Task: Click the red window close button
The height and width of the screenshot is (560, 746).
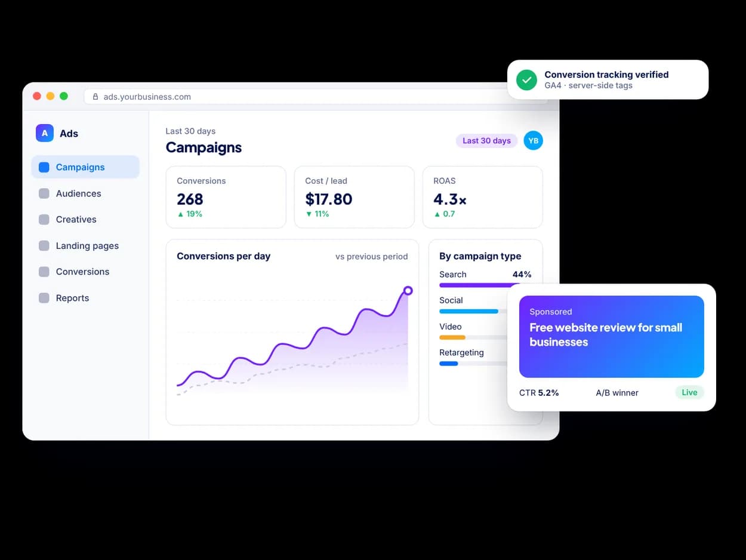Action: (x=37, y=96)
